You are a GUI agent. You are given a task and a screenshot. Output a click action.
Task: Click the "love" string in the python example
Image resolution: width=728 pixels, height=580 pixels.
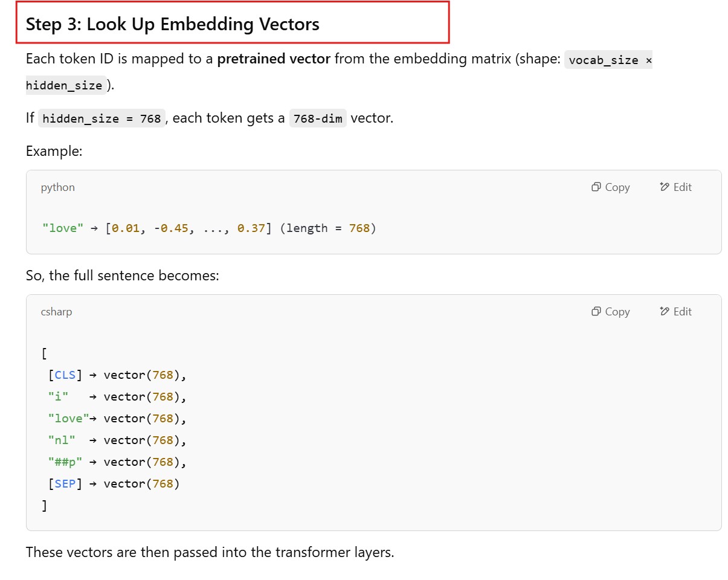click(x=63, y=228)
